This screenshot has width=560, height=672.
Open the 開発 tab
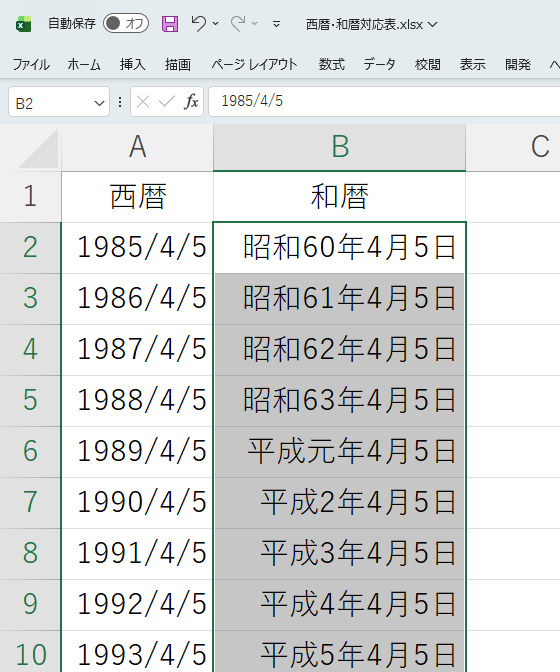pos(518,64)
